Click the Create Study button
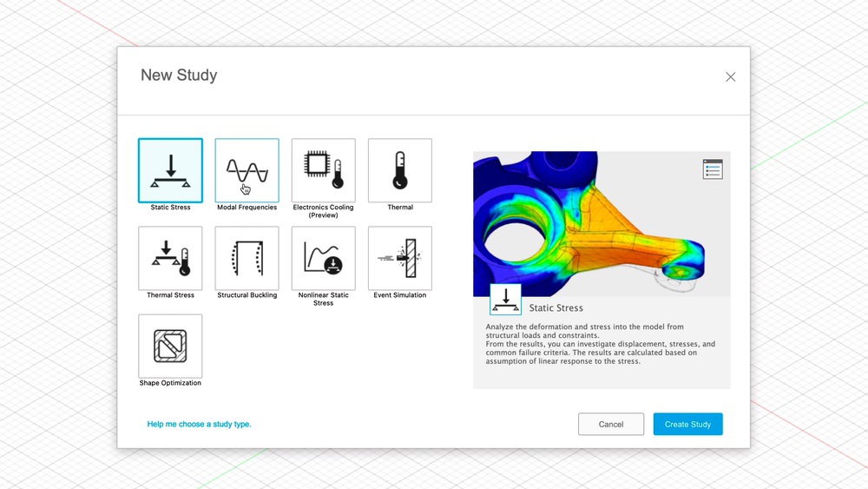868x489 pixels. 688,424
